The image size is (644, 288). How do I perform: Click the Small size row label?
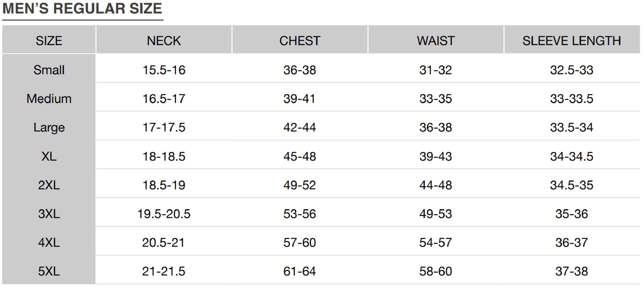[49, 70]
